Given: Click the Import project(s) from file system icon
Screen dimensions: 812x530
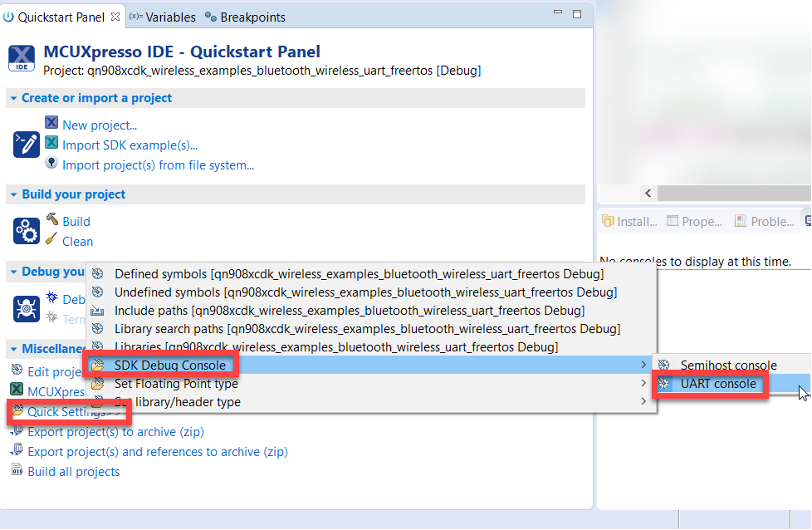Looking at the screenshot, I should pos(51,162).
